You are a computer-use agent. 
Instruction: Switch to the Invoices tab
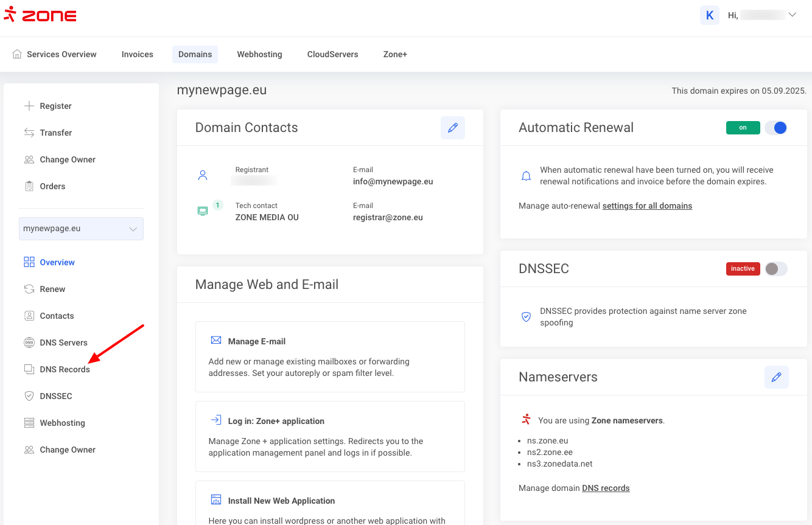tap(137, 54)
